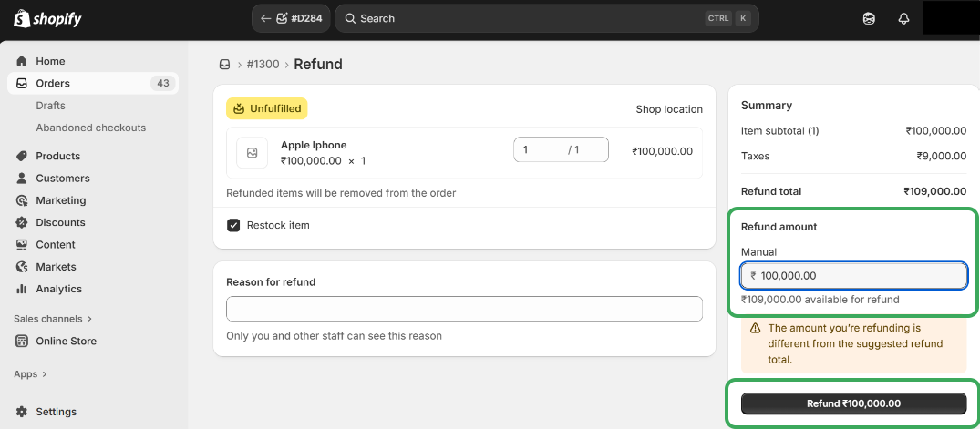This screenshot has width=980, height=429.
Task: Click the Apple Iphone product image placeholder
Action: click(x=252, y=152)
